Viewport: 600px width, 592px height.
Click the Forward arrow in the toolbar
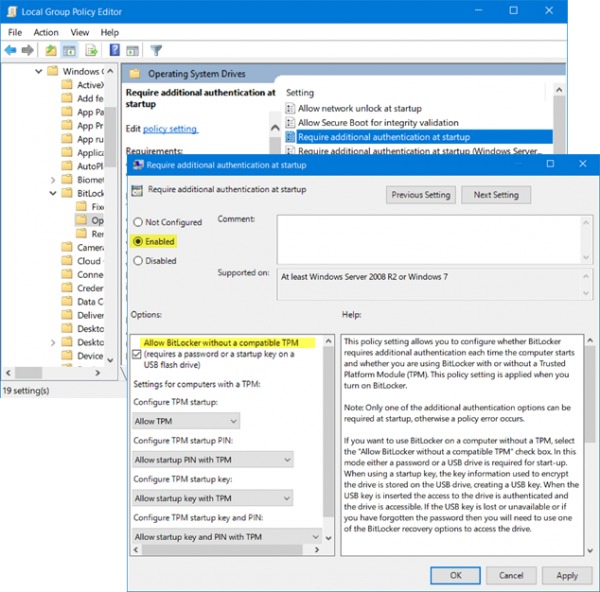pos(28,50)
